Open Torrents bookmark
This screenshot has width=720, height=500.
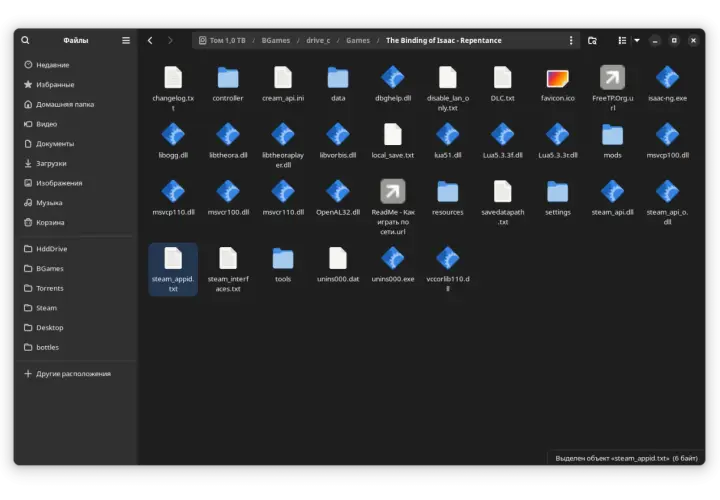click(x=76, y=288)
